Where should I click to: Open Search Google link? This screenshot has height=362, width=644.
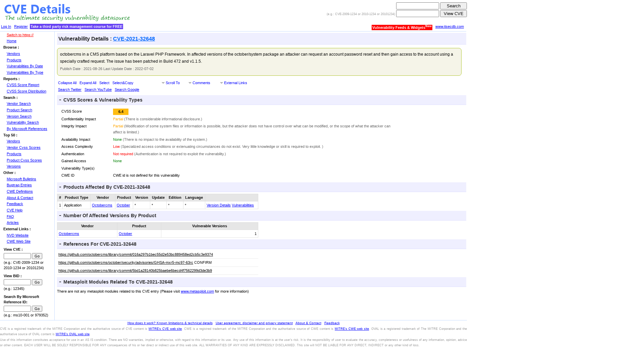127,89
